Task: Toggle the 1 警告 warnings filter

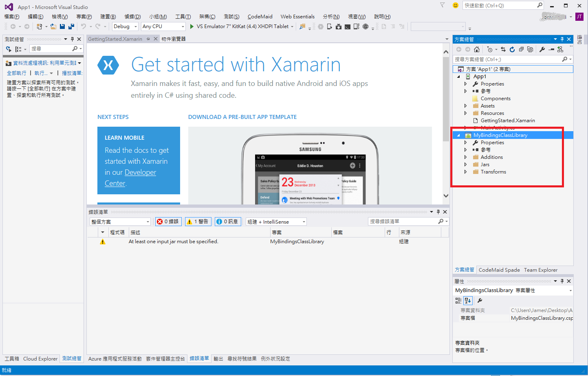Action: coord(198,222)
